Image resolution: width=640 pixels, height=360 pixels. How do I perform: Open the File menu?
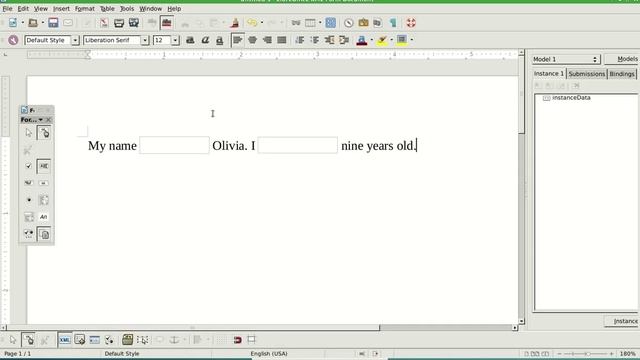[x=7, y=9]
